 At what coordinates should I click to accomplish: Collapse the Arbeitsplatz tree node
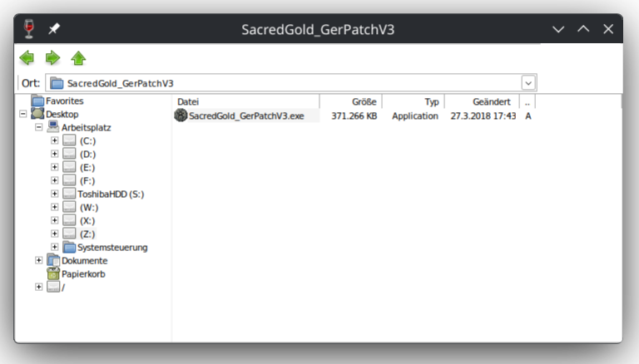coord(39,127)
